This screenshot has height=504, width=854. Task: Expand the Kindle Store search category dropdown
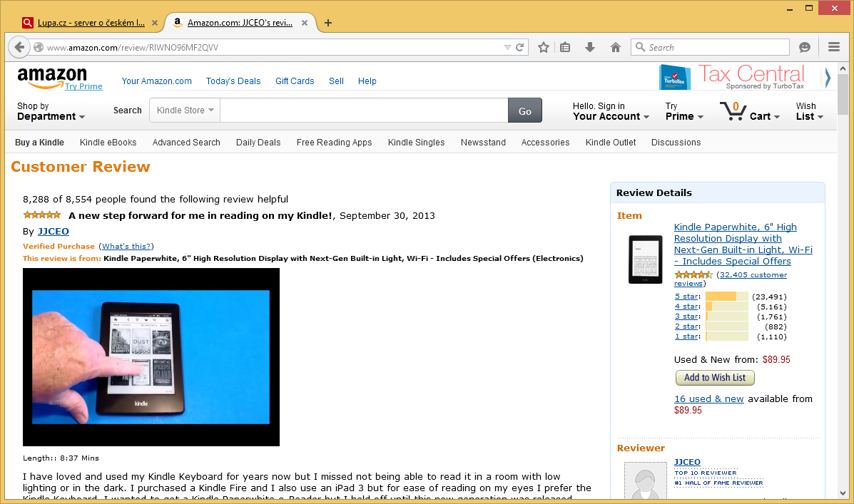click(185, 110)
